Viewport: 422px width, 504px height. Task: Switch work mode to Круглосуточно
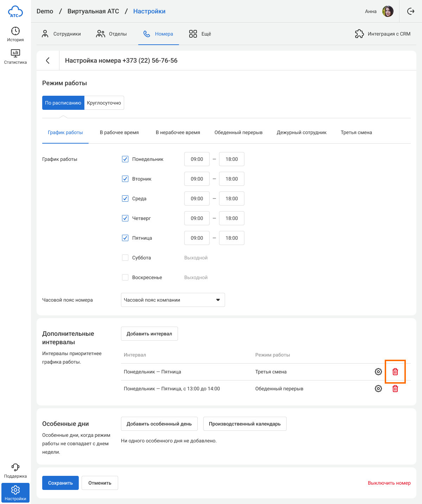(104, 103)
